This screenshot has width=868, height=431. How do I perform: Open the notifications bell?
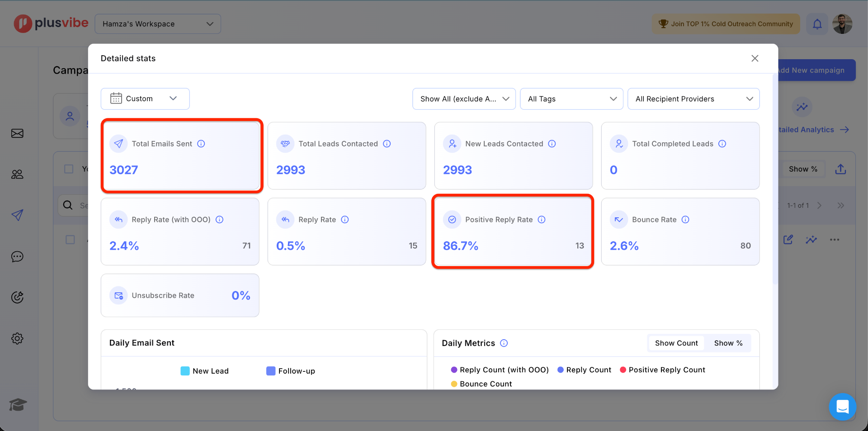pyautogui.click(x=817, y=24)
